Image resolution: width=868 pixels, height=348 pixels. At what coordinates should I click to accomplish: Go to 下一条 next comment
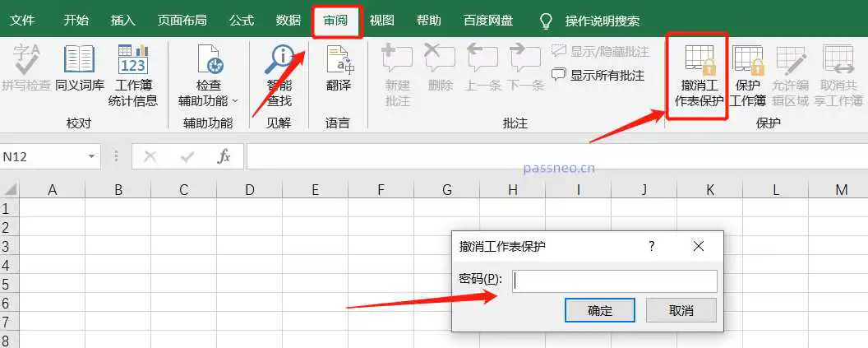[525, 68]
